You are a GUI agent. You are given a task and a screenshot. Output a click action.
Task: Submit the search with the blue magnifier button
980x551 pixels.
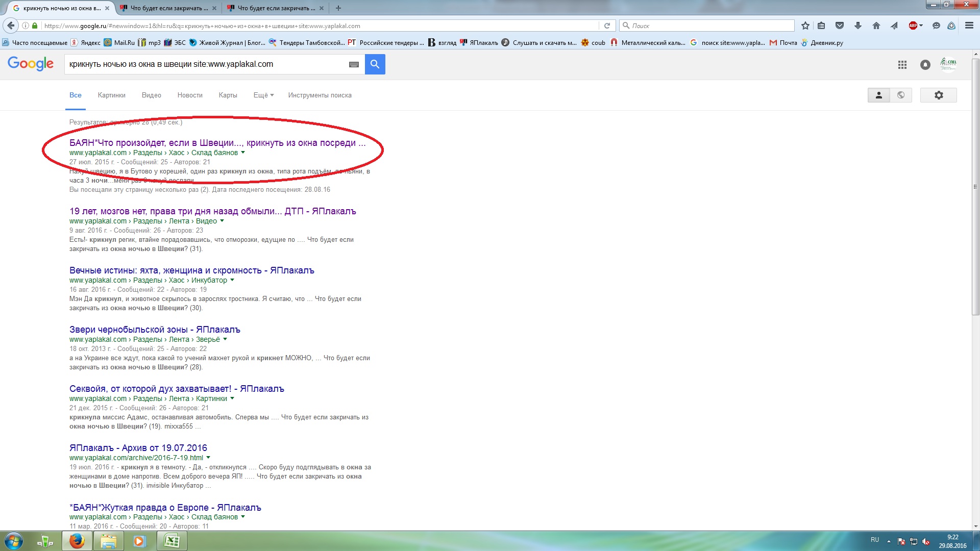pos(375,64)
